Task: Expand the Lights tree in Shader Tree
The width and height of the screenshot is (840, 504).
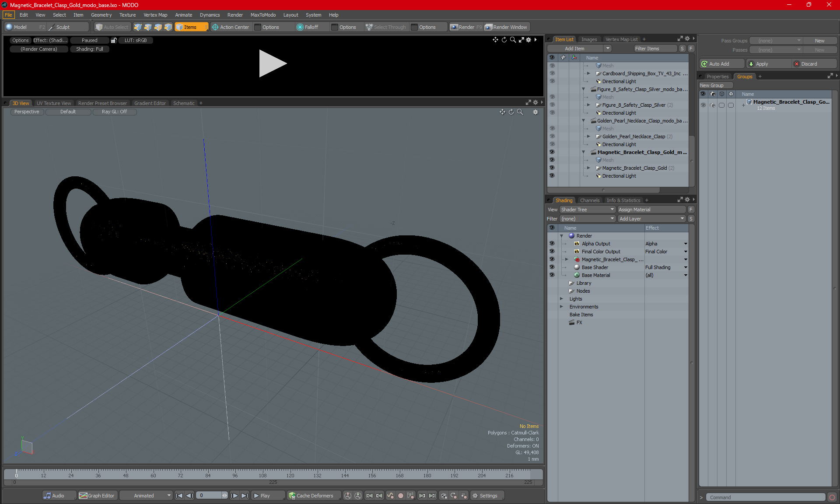Action: (561, 299)
